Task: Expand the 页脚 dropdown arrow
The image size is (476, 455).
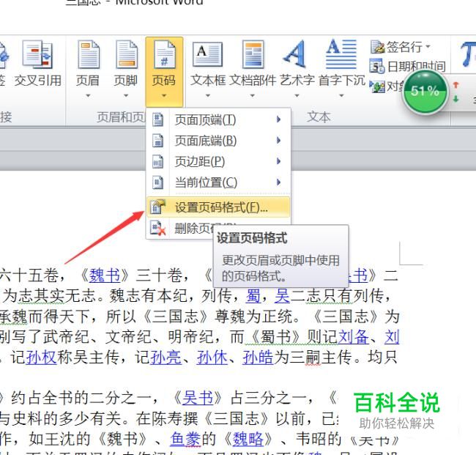Action: (x=126, y=95)
